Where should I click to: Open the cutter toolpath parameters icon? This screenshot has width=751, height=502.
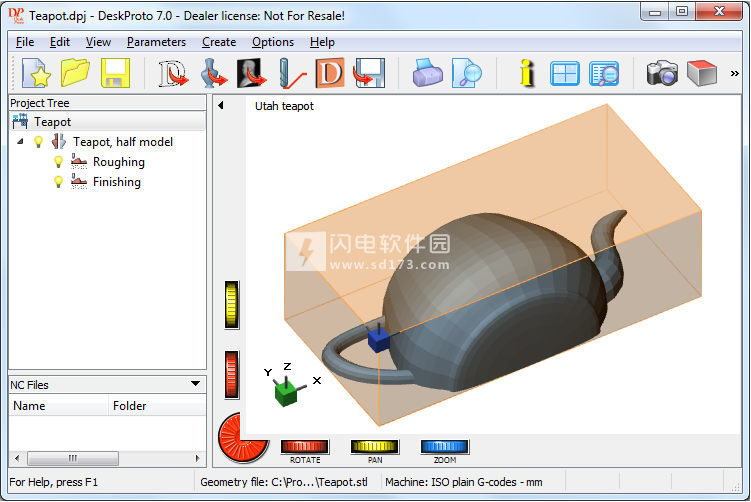292,73
